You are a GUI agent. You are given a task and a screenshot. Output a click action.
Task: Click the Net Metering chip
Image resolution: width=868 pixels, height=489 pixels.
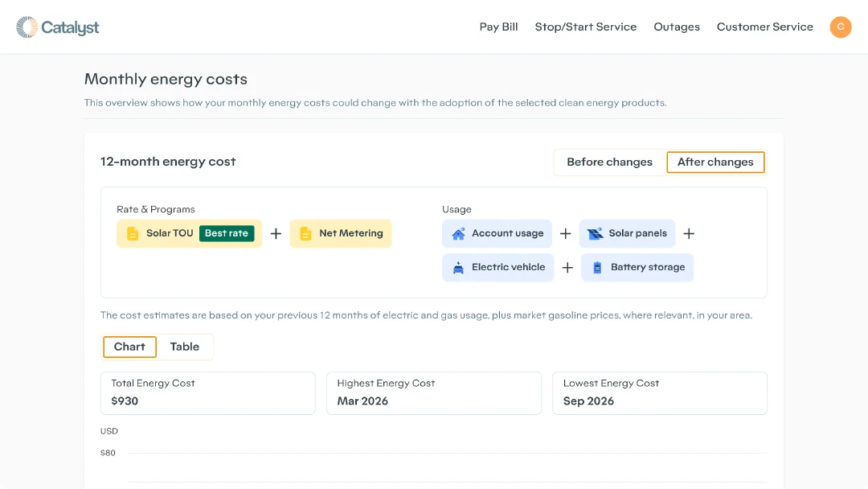click(x=341, y=234)
